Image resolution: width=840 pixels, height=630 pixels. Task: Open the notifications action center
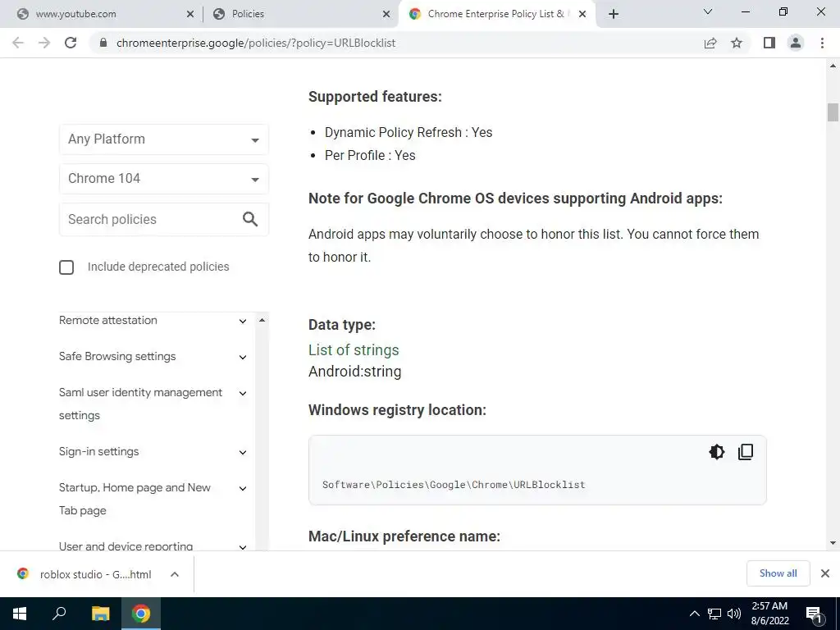(814, 614)
